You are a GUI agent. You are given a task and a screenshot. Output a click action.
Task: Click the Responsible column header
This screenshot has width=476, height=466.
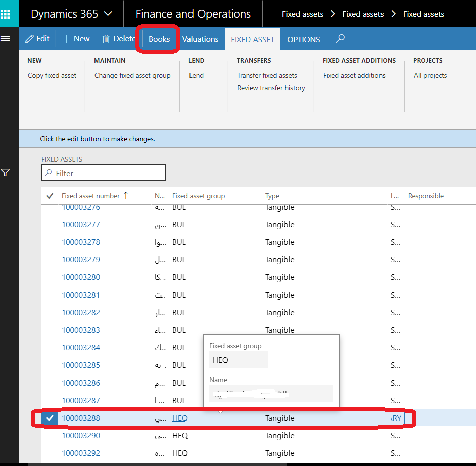tap(426, 196)
